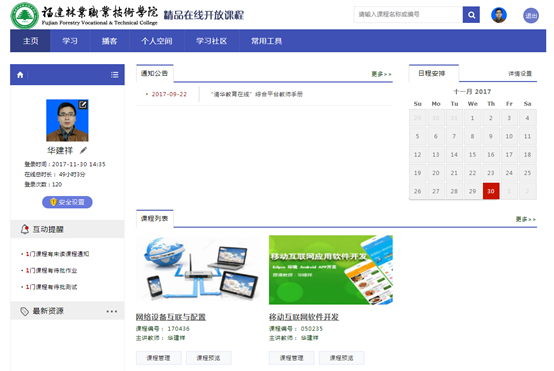Click the bell icon for 互动提醒

24,229
